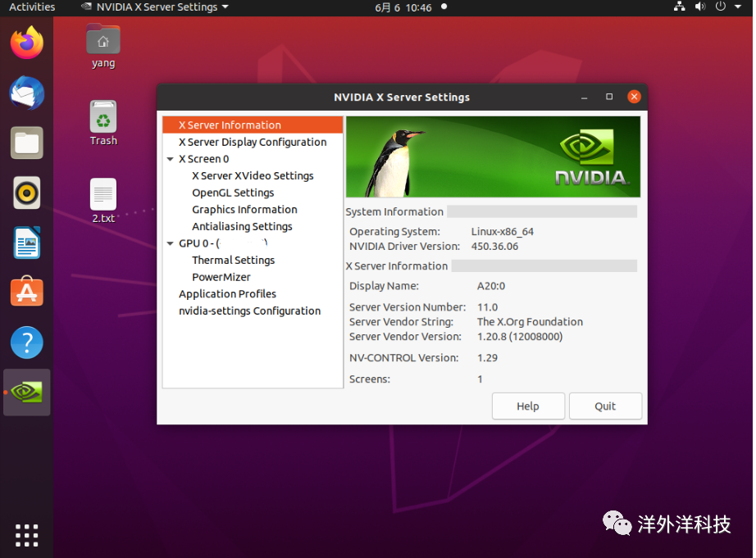
Task: Open NVIDIA X Server Settings app menu
Action: click(x=156, y=7)
